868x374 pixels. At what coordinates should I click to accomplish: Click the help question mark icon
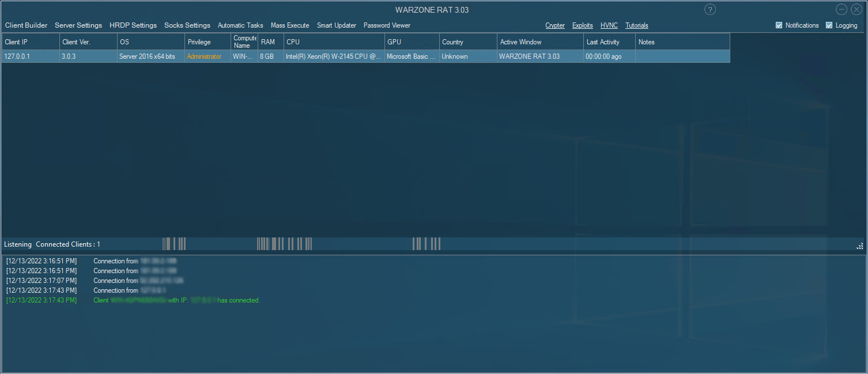pos(710,10)
